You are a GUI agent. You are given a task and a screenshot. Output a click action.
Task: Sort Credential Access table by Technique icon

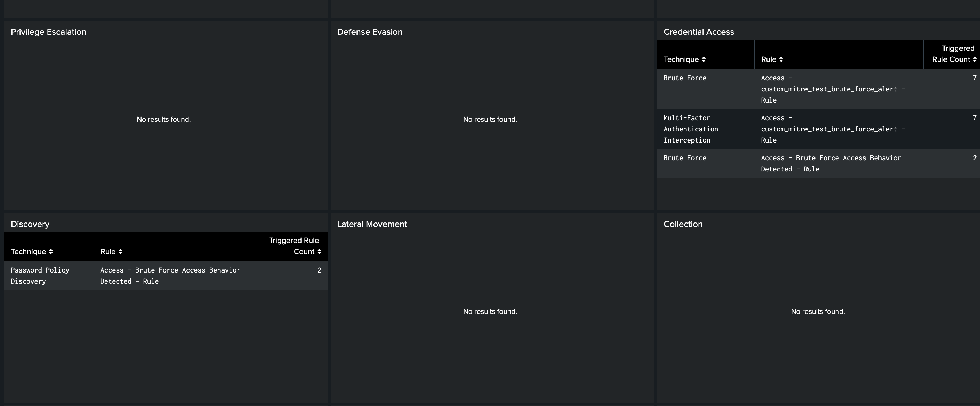click(x=704, y=59)
